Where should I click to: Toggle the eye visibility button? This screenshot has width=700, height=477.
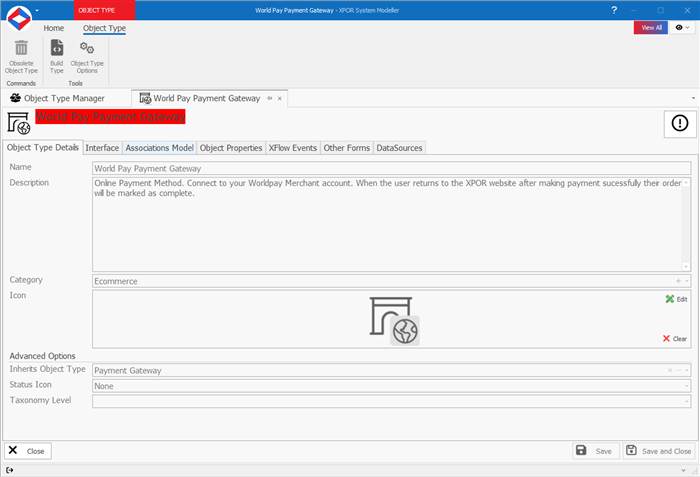(x=682, y=28)
